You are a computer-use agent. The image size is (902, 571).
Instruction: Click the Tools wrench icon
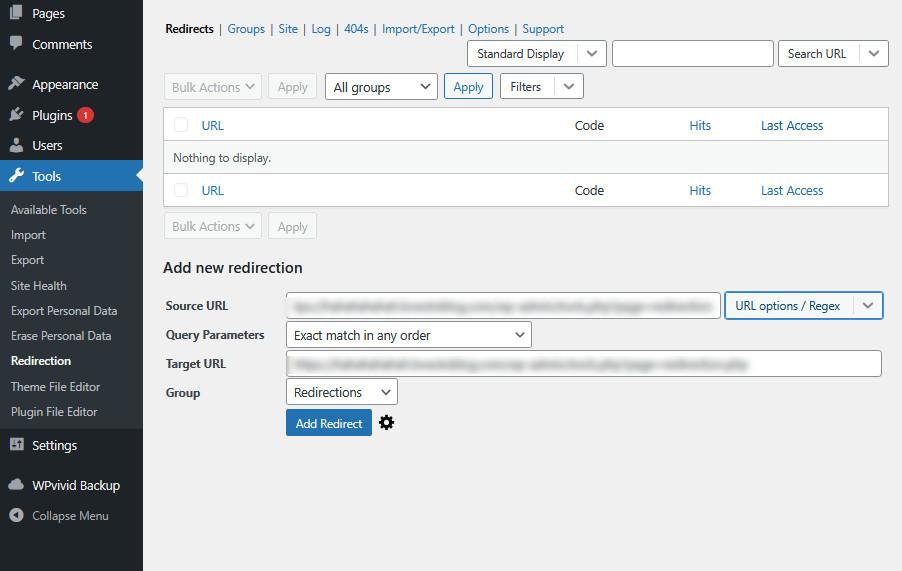[16, 176]
